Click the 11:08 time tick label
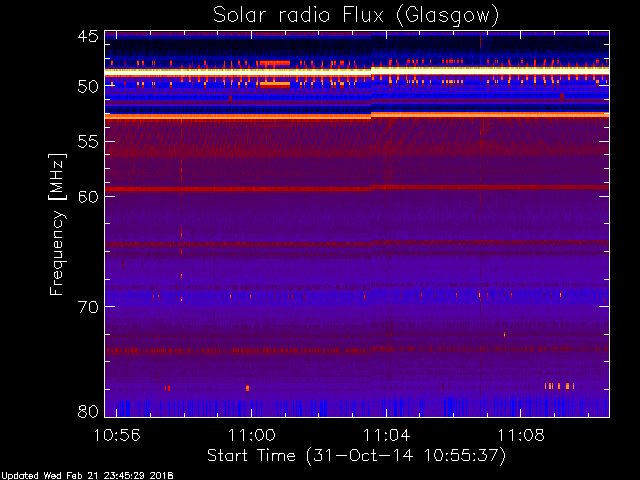 [521, 435]
